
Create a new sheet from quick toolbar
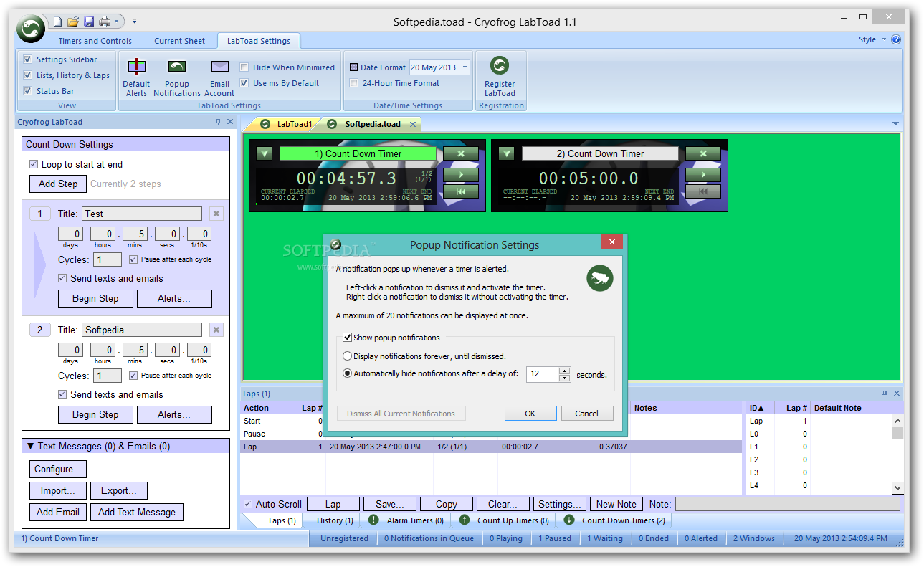pos(58,22)
